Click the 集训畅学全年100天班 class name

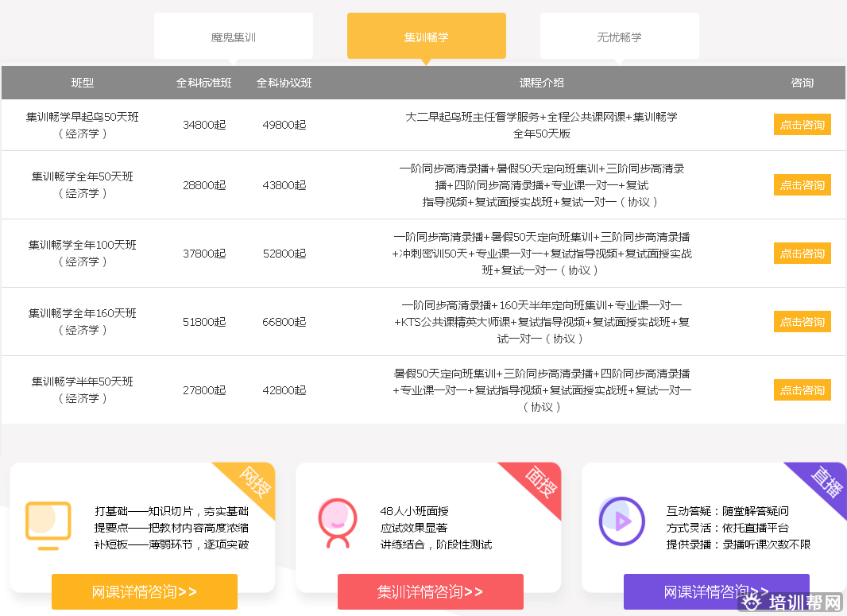point(83,246)
